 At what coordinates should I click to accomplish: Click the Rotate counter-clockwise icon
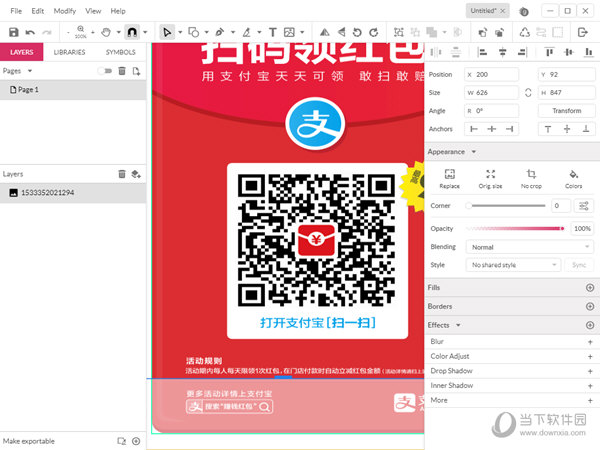click(x=357, y=32)
